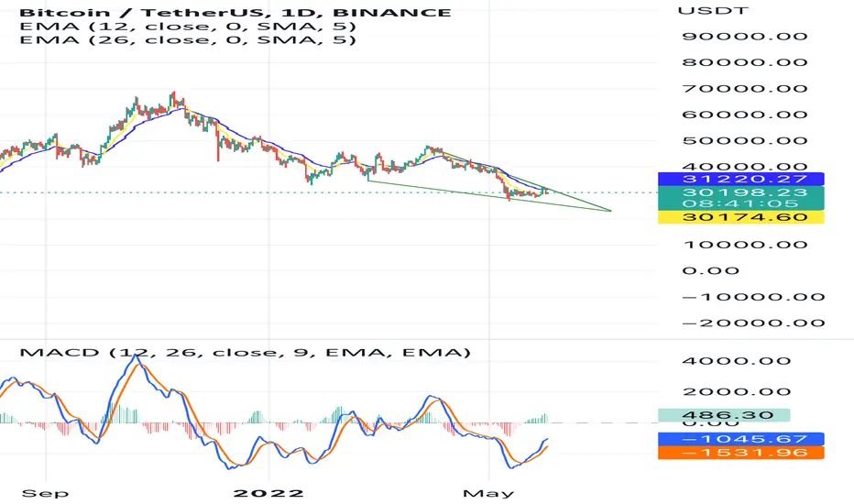Click the 90000.00 price axis label
Screen dimensions: 854x504
[x=745, y=37]
